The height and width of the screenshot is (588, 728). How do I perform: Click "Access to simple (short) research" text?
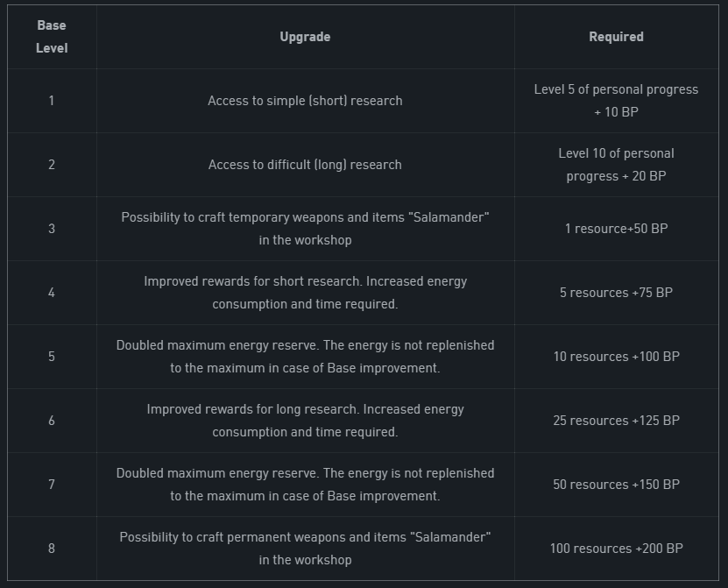pyautogui.click(x=305, y=101)
